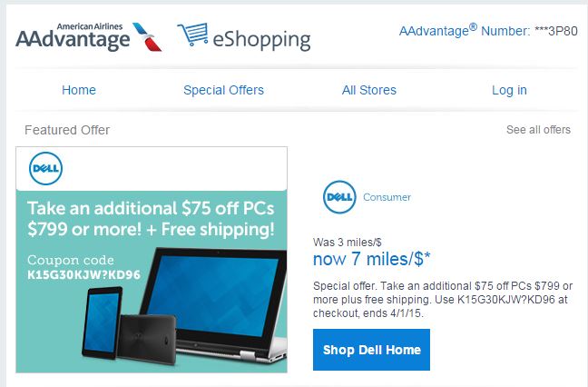The width and height of the screenshot is (588, 387).
Task: Click the Shop Dell Home button
Action: pyautogui.click(x=372, y=350)
